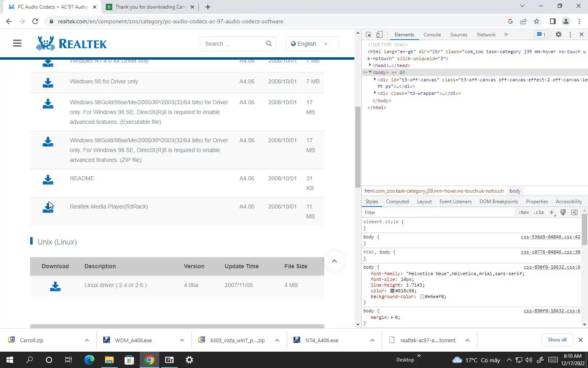Toggle the .cls class editor
This screenshot has width=588, height=368.
point(539,212)
